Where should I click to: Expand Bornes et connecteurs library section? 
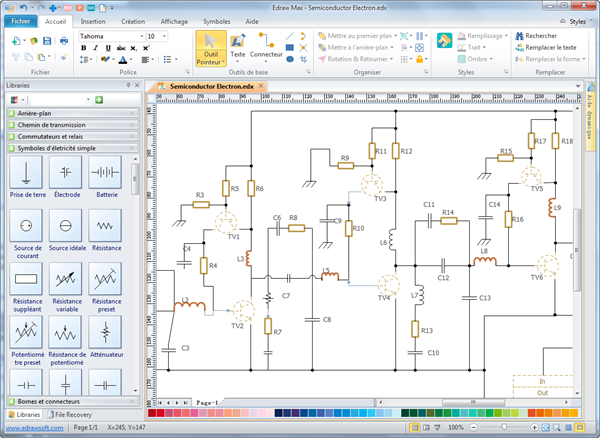point(73,401)
